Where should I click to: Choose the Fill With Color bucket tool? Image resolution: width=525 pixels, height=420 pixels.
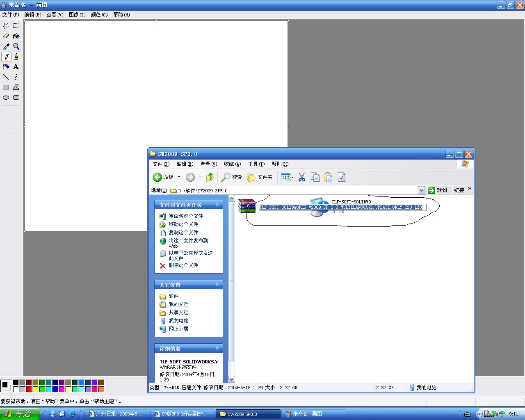[16, 36]
